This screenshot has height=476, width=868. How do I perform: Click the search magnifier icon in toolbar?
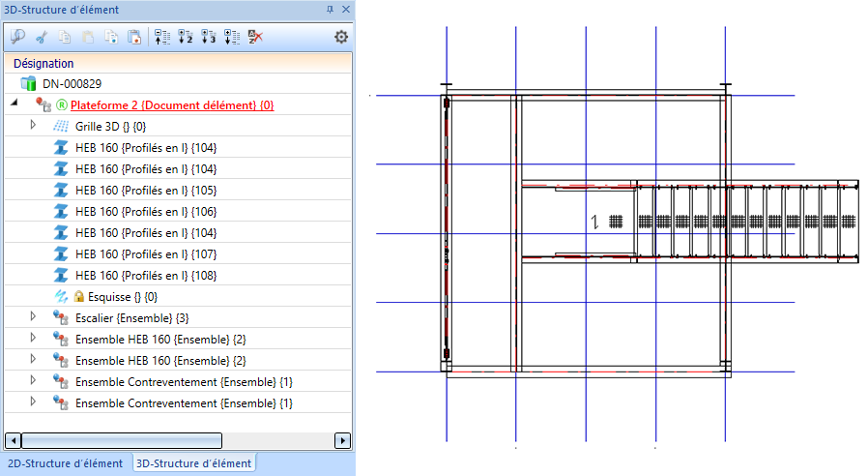click(17, 37)
